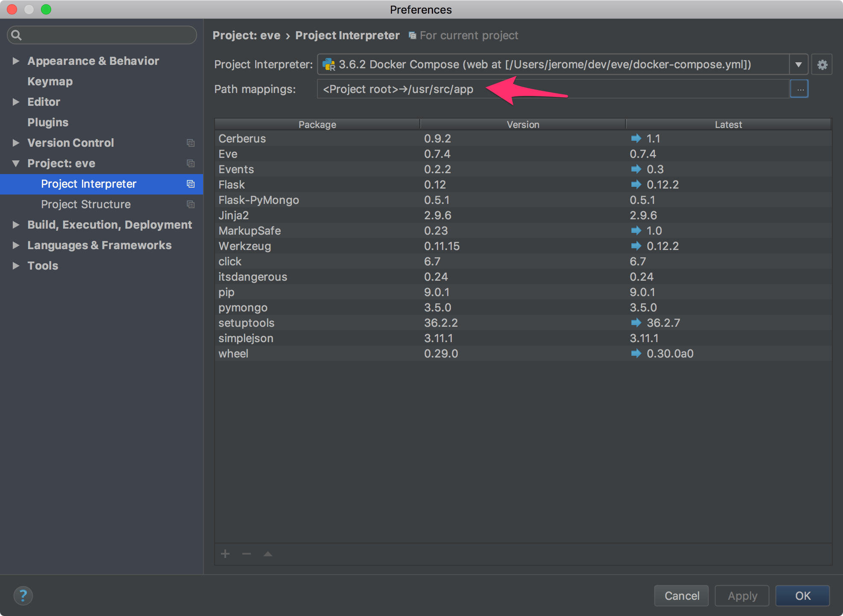Expand Build, Execution, Deployment section
The image size is (843, 616).
16,225
